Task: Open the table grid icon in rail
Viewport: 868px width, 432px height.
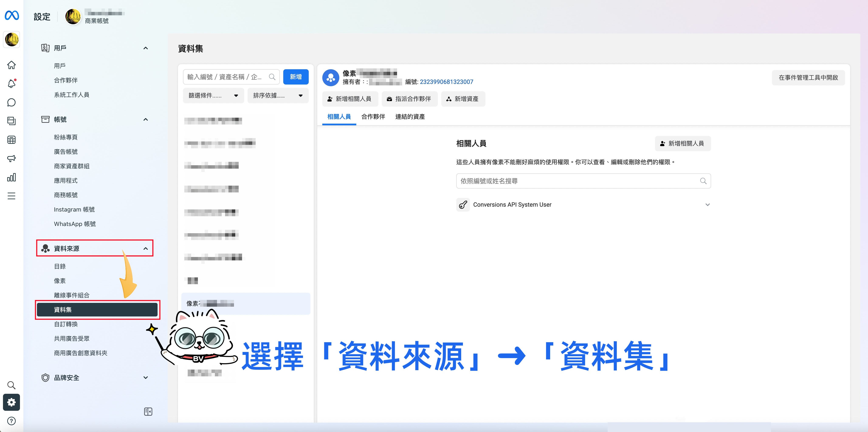Action: [11, 140]
